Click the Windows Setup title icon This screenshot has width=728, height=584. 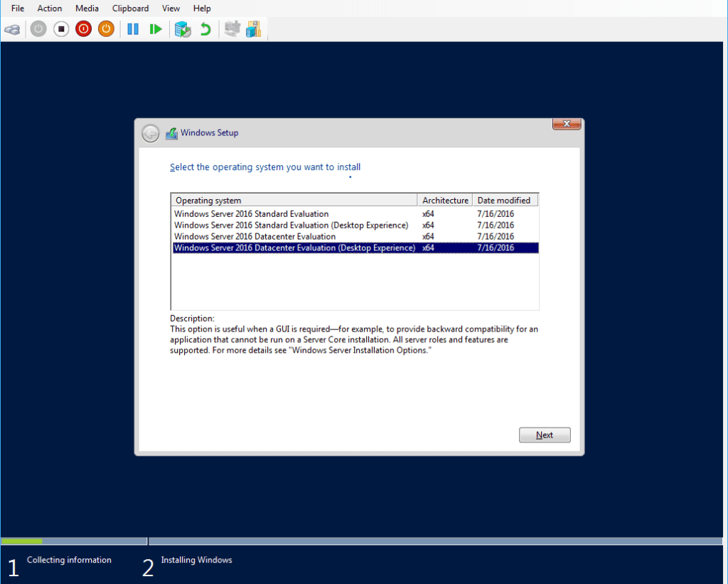tap(171, 133)
